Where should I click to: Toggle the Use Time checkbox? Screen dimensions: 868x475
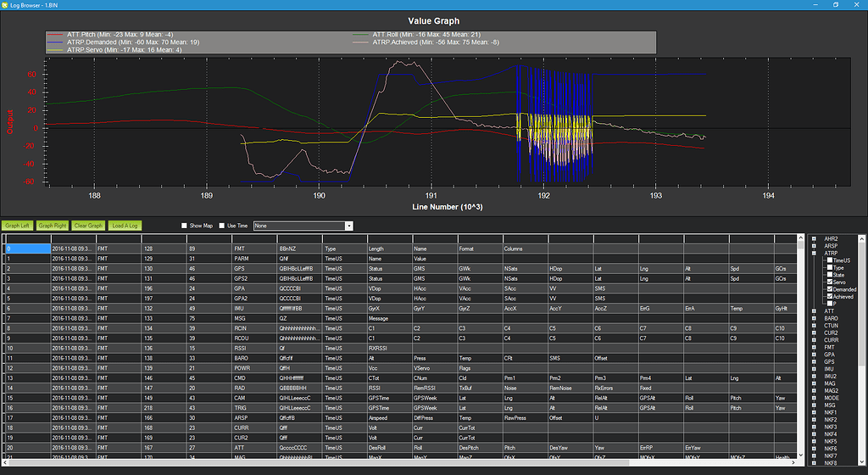(x=221, y=226)
